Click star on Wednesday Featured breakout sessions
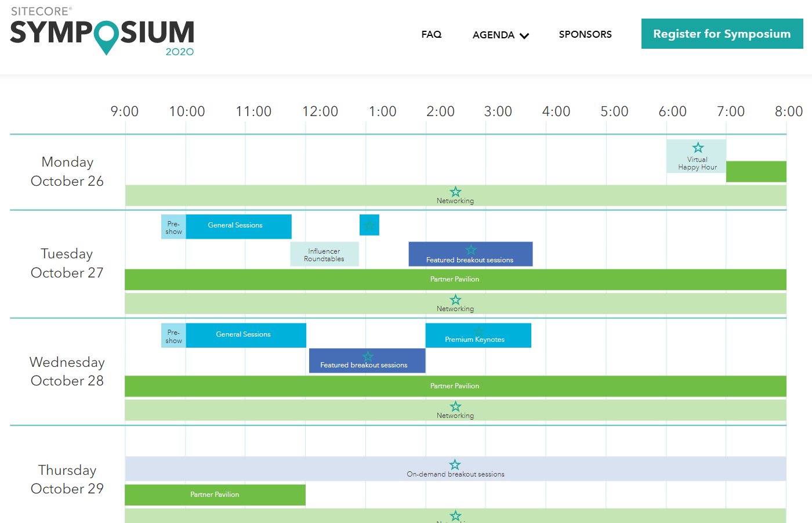Viewport: 812px width, 523px height. (x=368, y=356)
